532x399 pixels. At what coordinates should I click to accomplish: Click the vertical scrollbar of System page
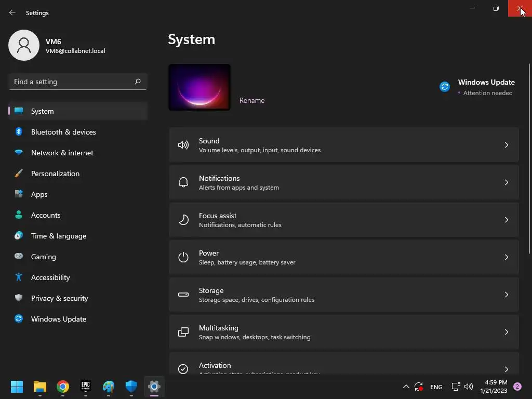pos(529,158)
